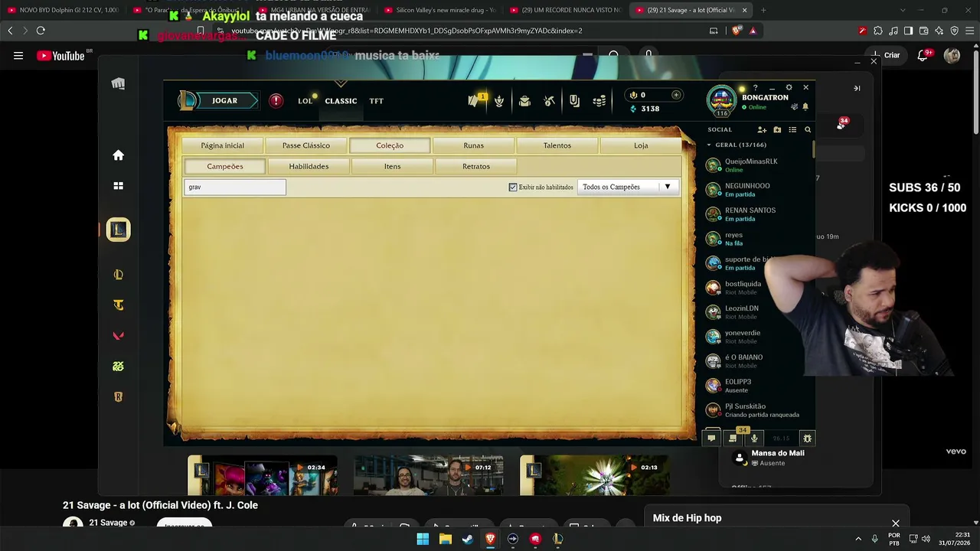Toggle system volume icon in the tray
Viewport: 980px width, 551px height.
tap(926, 539)
